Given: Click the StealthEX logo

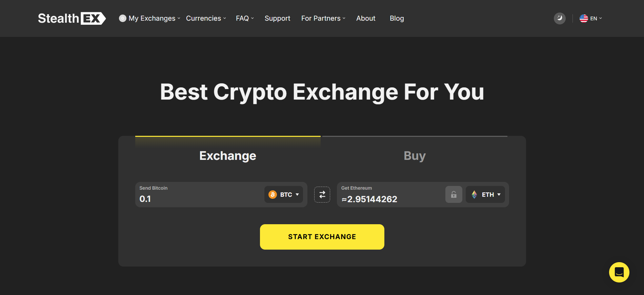Looking at the screenshot, I should coord(71,18).
